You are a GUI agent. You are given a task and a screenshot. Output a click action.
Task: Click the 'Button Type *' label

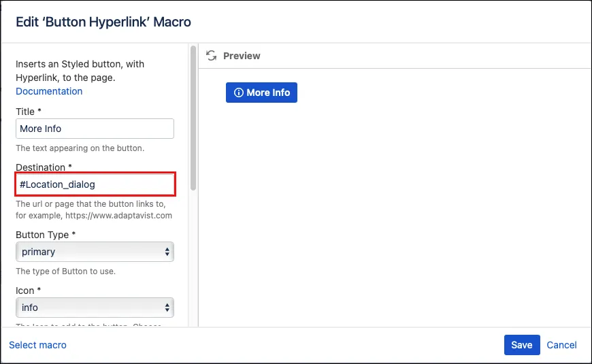pos(46,235)
